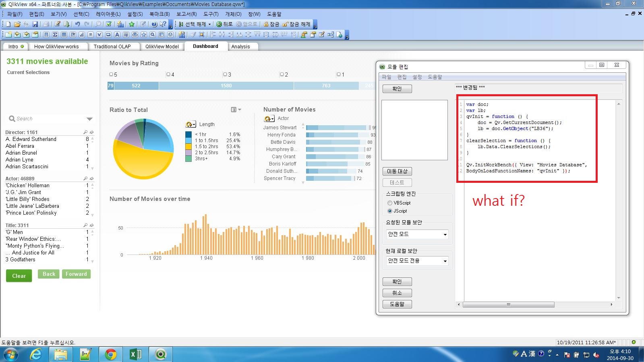Click the Forward button on the dashboard
Viewport: 644px width, 362px height.
76,274
